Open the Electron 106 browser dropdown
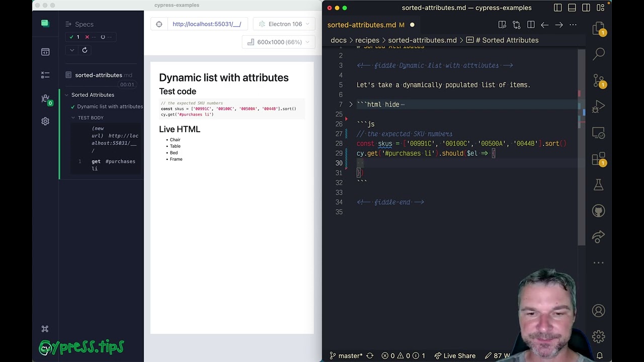The width and height of the screenshot is (644, 362). [x=284, y=24]
